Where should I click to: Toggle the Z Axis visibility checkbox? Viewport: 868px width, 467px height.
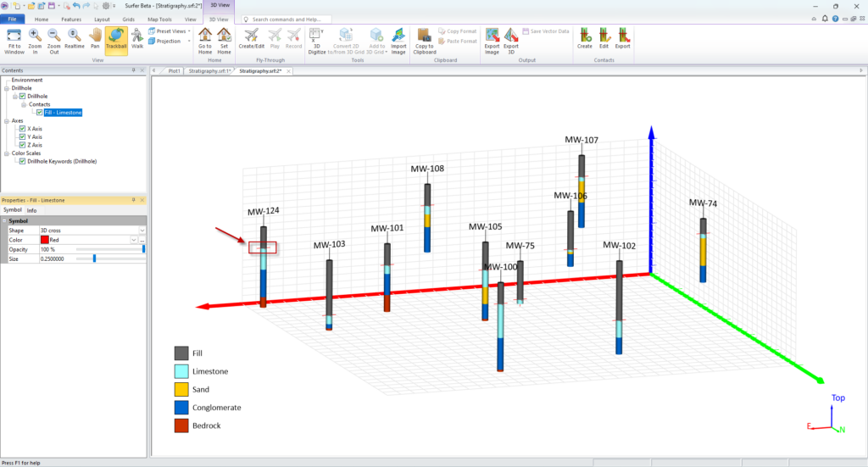coord(22,145)
